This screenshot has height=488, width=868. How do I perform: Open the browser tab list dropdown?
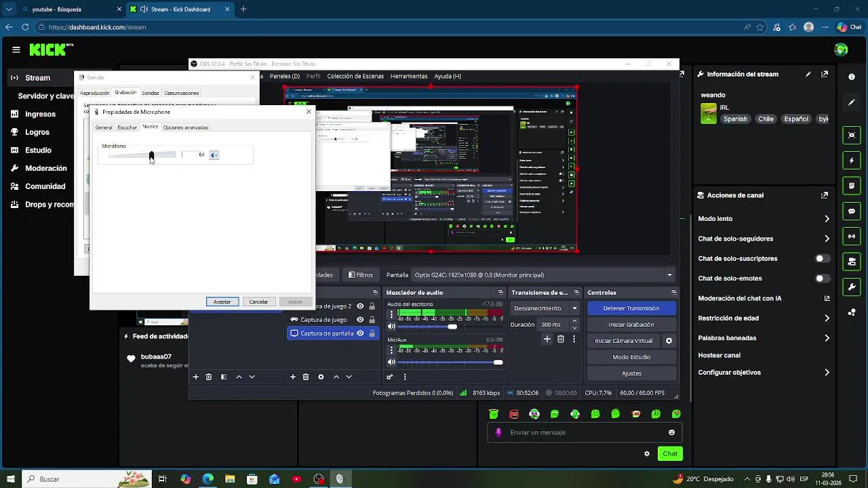pos(9,9)
